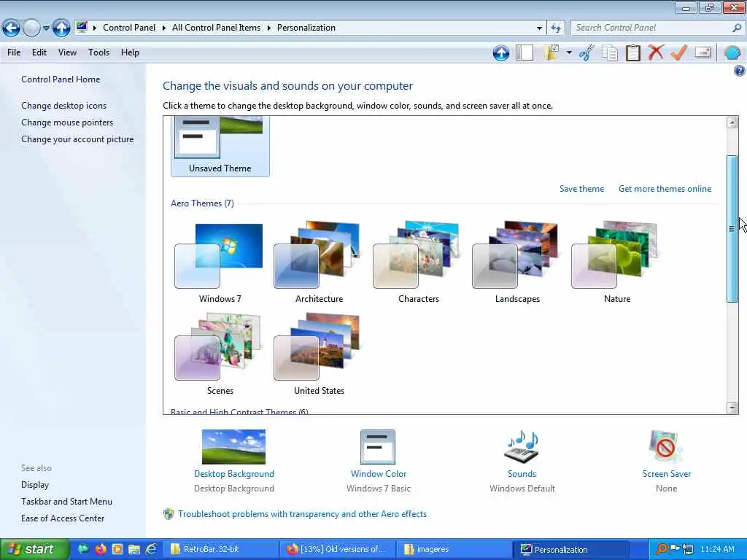The height and width of the screenshot is (560, 747).
Task: Switch to imageres taskbar window
Action: 454,549
